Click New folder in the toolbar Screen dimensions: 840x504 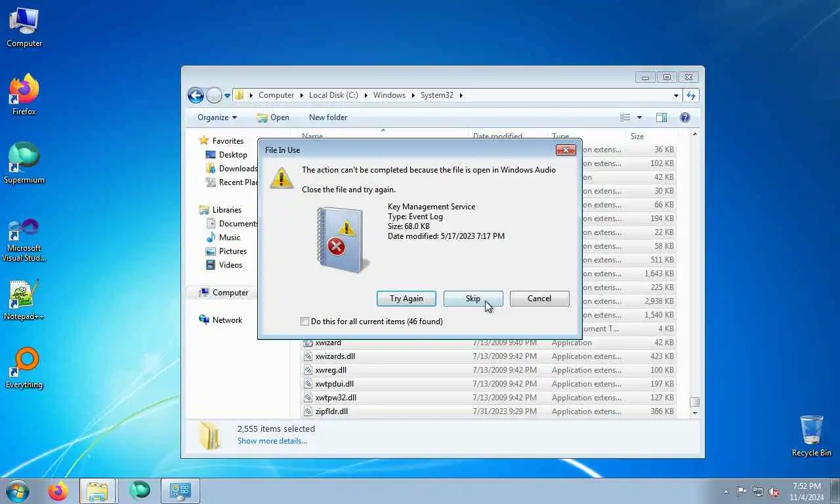tap(328, 117)
